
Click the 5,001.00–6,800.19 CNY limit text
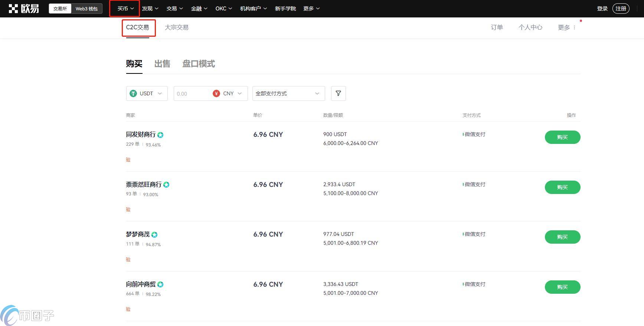click(x=350, y=243)
